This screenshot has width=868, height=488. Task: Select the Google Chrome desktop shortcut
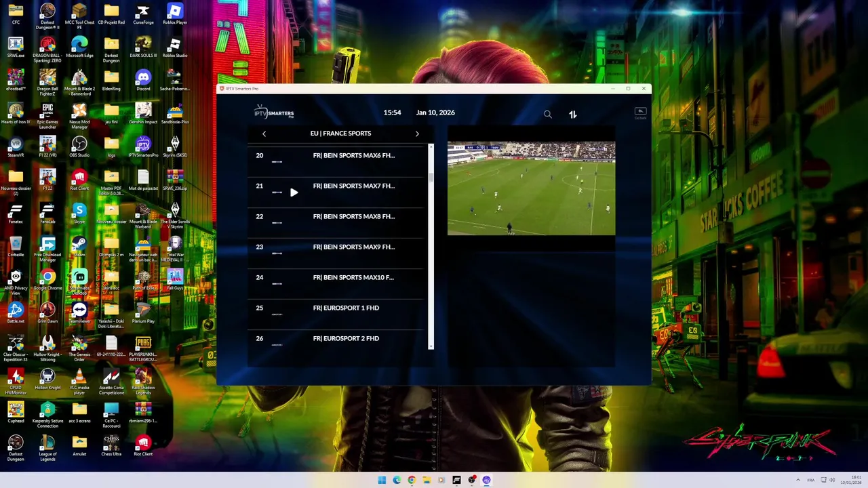(47, 280)
